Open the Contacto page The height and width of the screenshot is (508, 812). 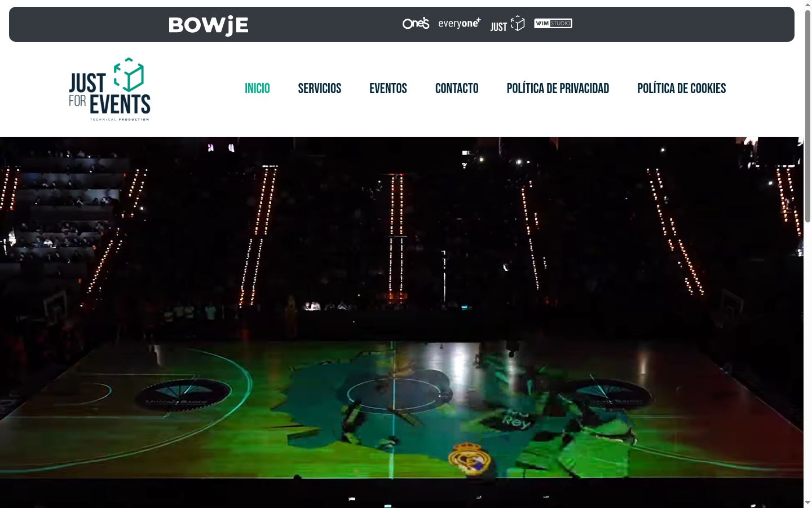click(x=457, y=89)
